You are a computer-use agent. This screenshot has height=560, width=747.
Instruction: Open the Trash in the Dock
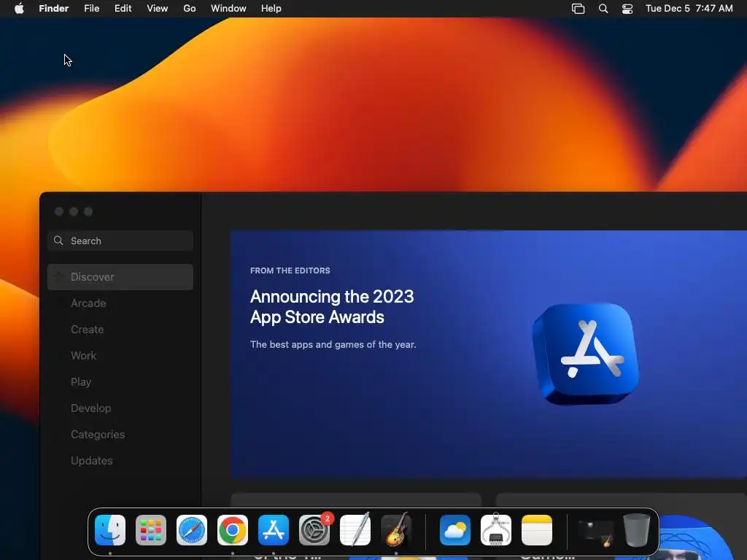pos(636,530)
